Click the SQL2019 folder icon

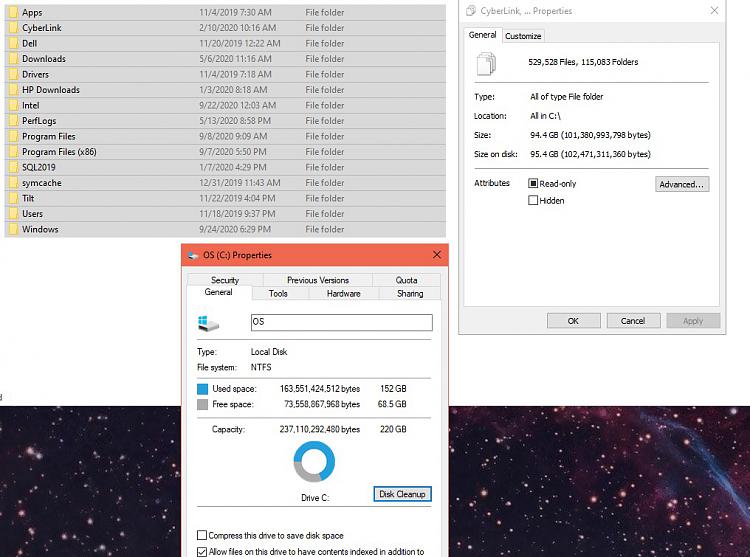13,167
